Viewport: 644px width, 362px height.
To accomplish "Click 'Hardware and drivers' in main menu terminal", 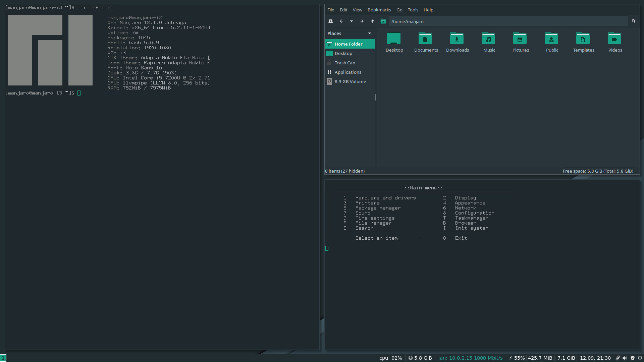I will point(385,198).
